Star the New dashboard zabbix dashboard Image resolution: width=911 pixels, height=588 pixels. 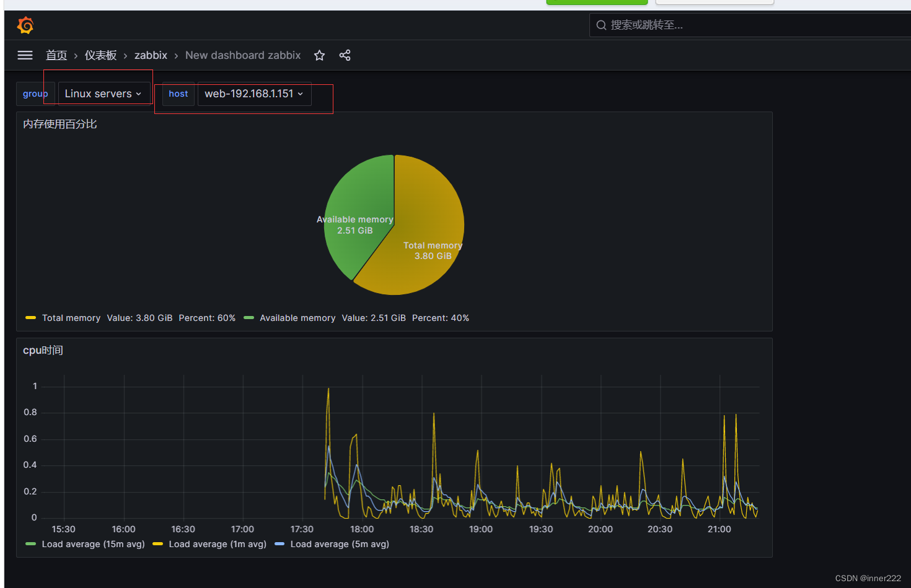tap(319, 55)
